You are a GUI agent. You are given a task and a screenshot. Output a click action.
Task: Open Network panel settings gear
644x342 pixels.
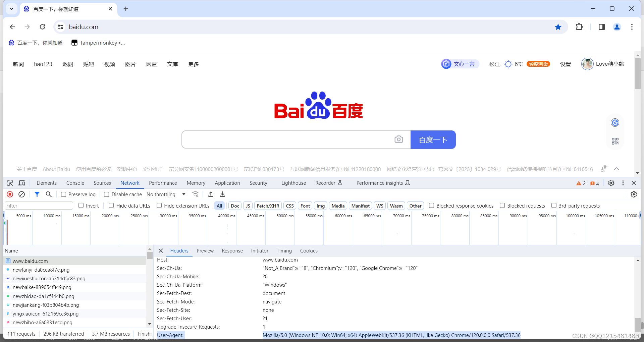[x=634, y=194]
